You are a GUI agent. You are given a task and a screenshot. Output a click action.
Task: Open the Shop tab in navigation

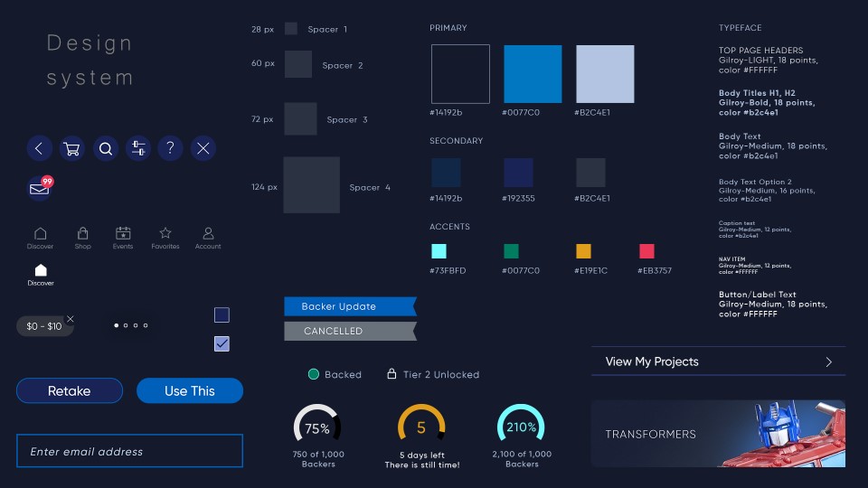[x=83, y=238]
